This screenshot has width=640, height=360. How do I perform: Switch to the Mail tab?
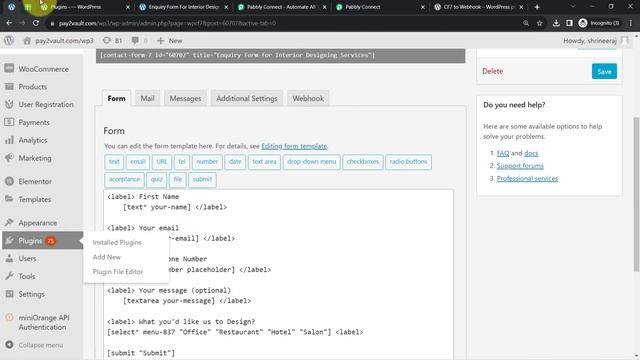pyautogui.click(x=147, y=98)
